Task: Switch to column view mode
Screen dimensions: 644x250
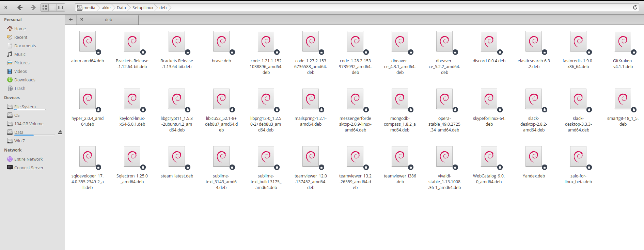Action: pyautogui.click(x=60, y=7)
